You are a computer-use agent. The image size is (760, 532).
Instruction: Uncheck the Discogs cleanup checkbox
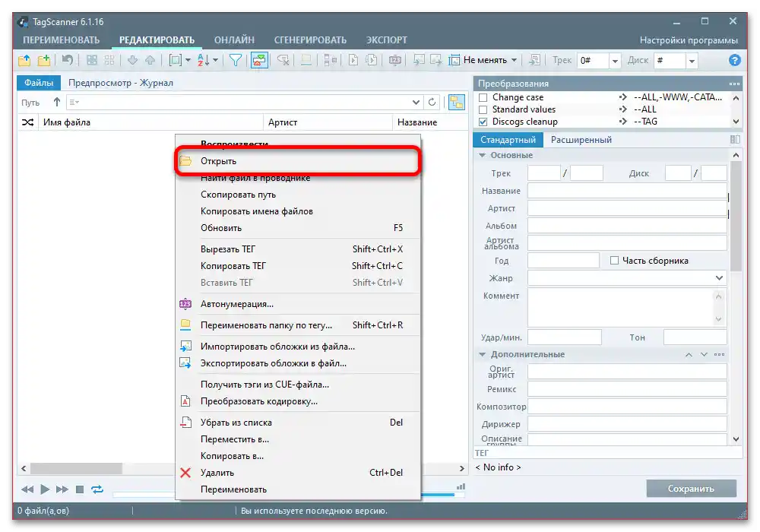[x=483, y=122]
